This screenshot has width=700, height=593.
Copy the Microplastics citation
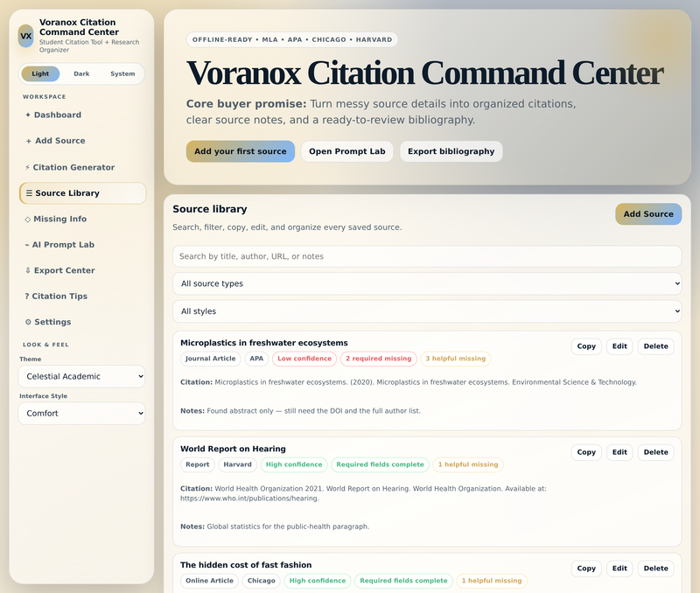click(586, 346)
